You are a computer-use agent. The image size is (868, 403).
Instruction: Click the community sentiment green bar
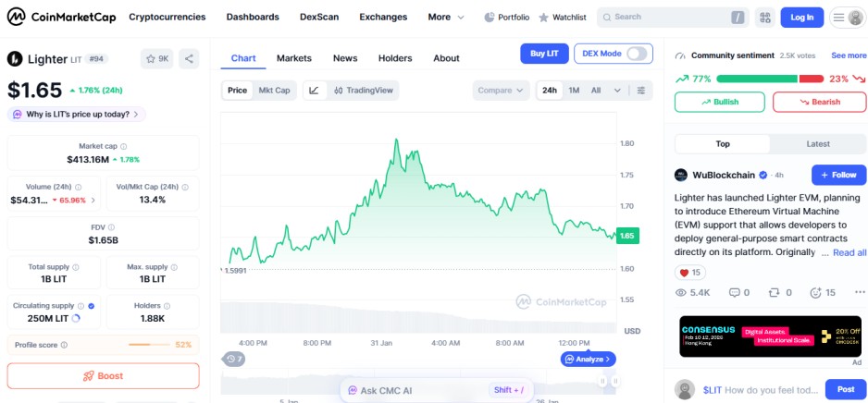[757, 79]
